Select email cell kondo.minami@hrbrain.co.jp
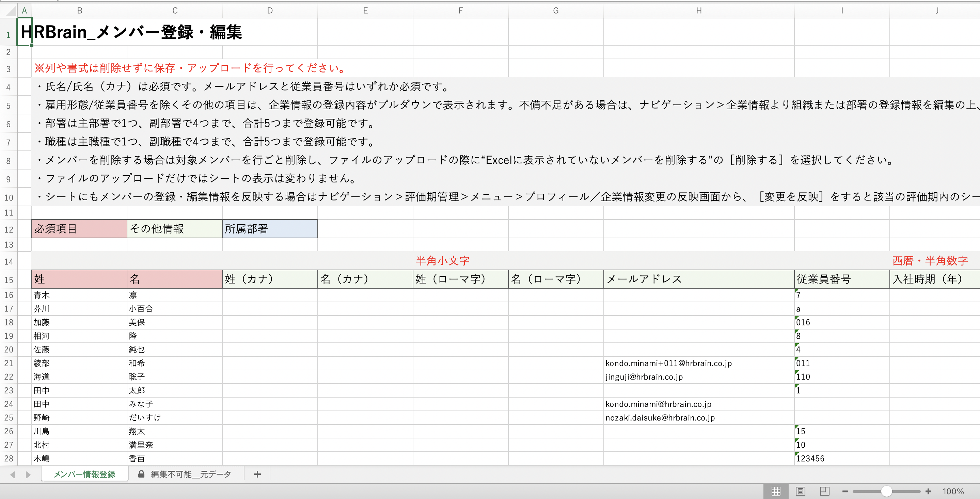 (x=699, y=404)
